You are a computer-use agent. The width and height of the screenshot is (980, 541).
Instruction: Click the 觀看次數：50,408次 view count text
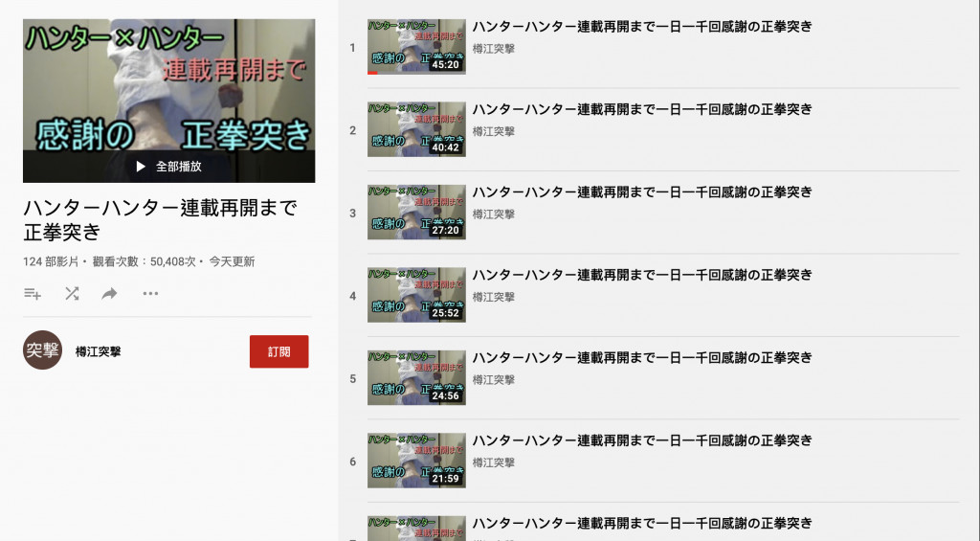click(144, 261)
